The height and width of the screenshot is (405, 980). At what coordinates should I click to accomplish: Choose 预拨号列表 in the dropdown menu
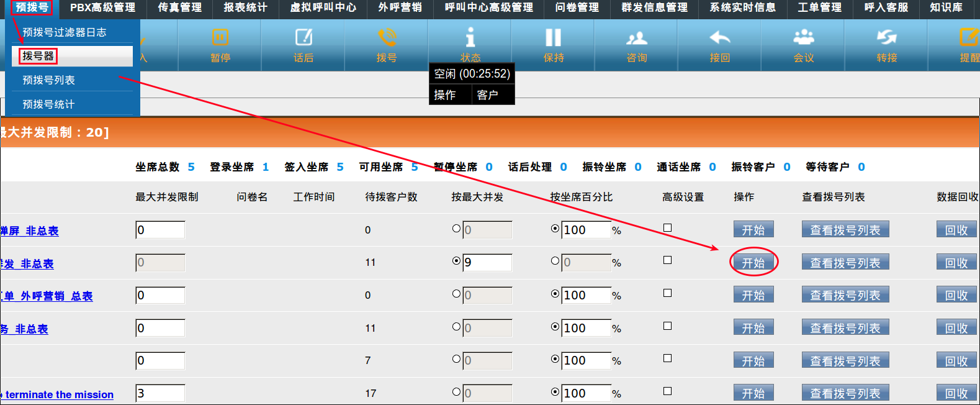coord(48,80)
